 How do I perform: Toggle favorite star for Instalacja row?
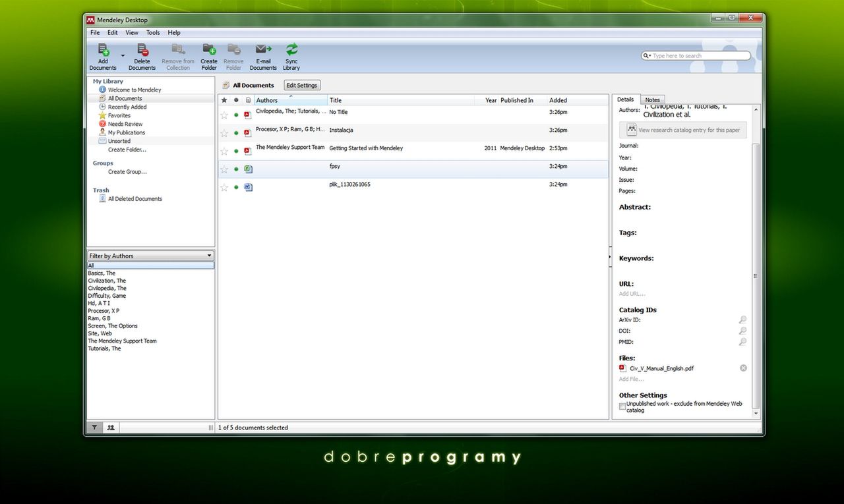(x=224, y=132)
